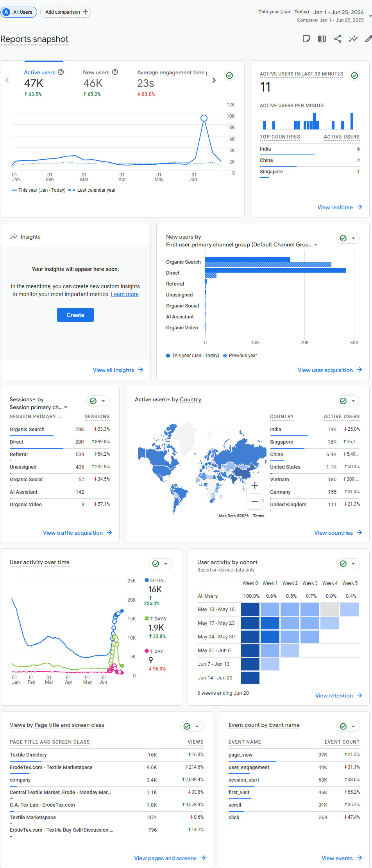Click the green checkmark on realtime card

[x=354, y=75]
